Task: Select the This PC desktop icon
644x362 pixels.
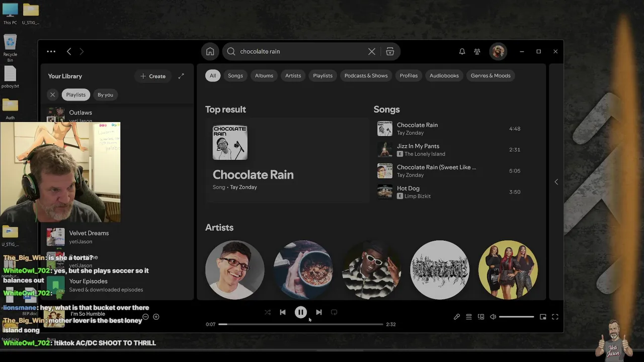Action: point(10,14)
